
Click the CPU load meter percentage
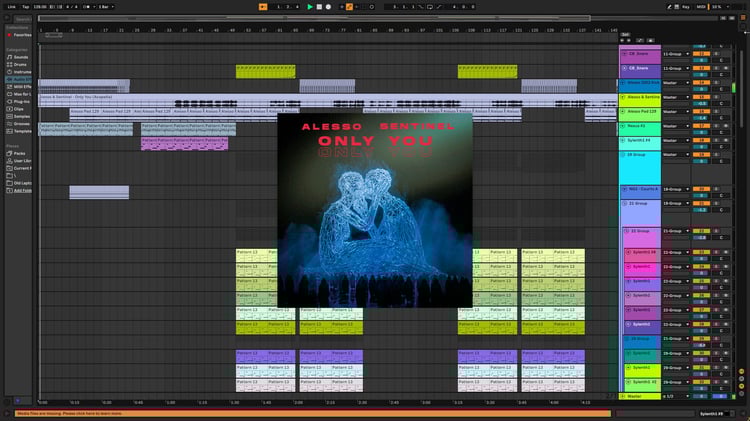click(716, 7)
